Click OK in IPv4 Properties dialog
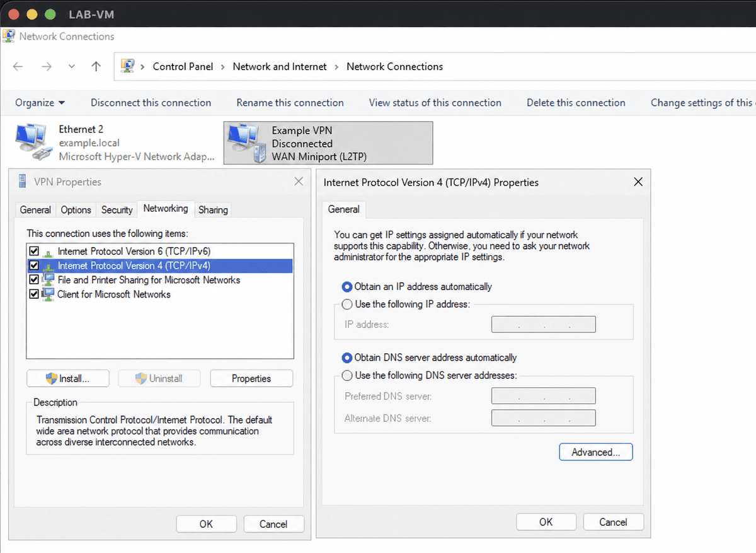The height and width of the screenshot is (553, 756). 546,522
